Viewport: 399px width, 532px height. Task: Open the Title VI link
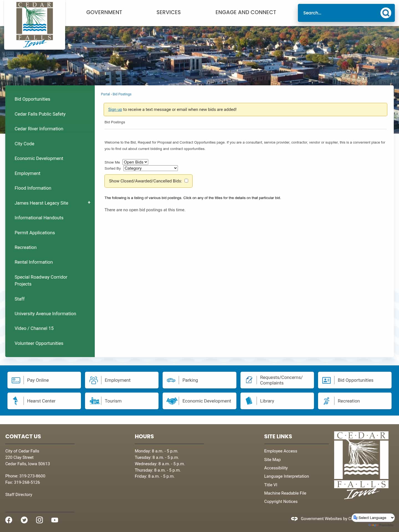click(270, 485)
